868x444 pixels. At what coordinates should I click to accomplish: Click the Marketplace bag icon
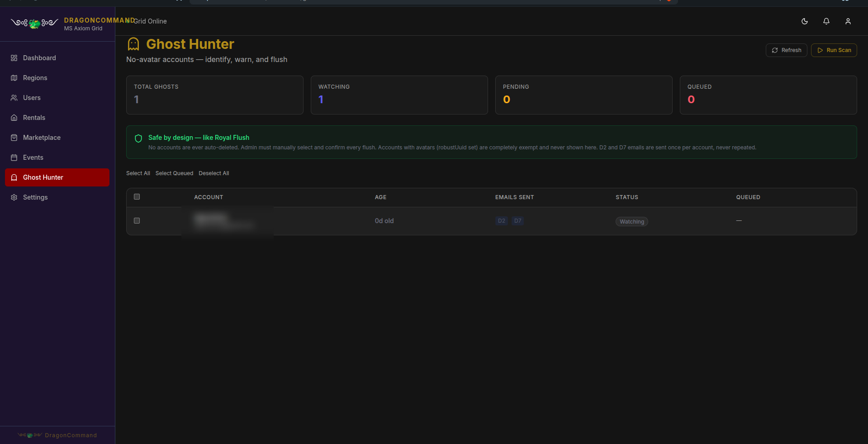point(14,138)
